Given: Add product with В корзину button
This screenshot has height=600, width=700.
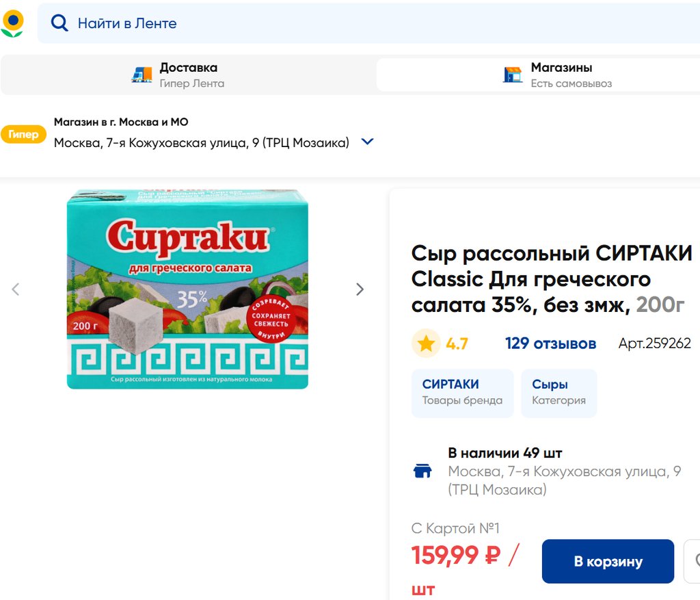Looking at the screenshot, I should tap(608, 562).
